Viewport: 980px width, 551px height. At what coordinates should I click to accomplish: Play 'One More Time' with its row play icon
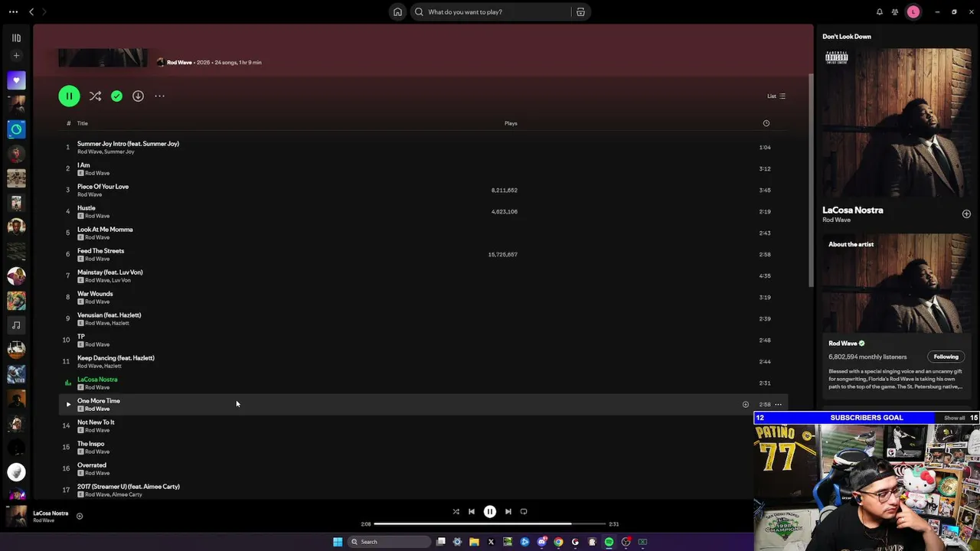point(68,404)
